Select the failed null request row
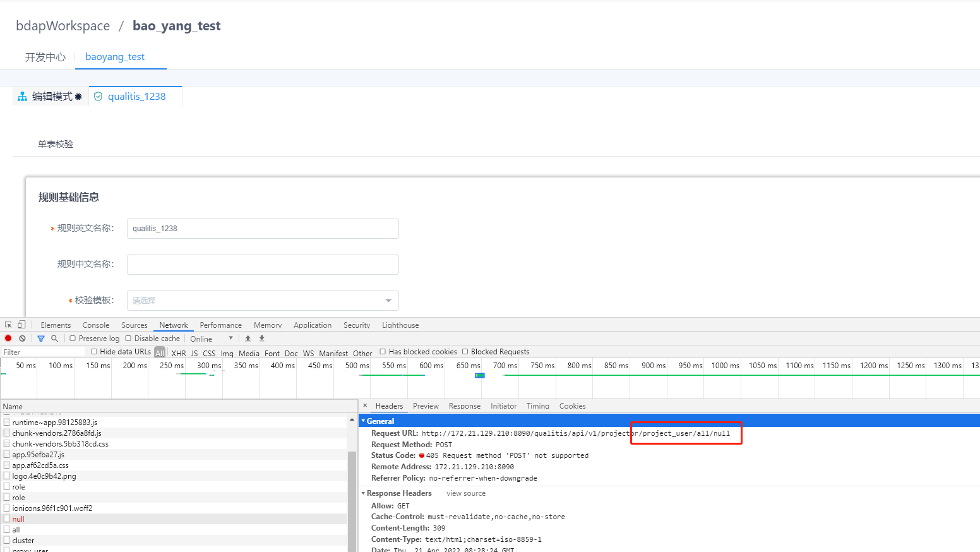 (x=174, y=519)
